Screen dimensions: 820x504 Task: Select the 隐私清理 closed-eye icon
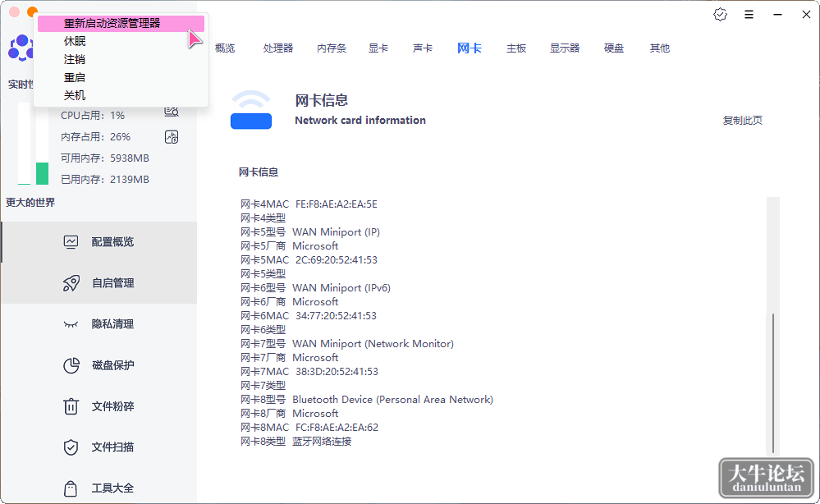(x=71, y=325)
